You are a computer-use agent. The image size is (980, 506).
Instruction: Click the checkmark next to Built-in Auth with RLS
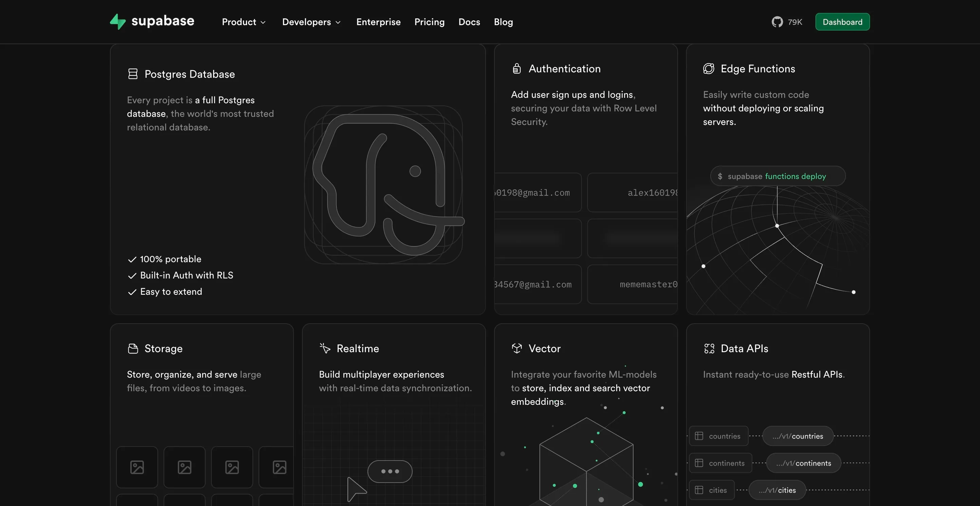pos(132,276)
